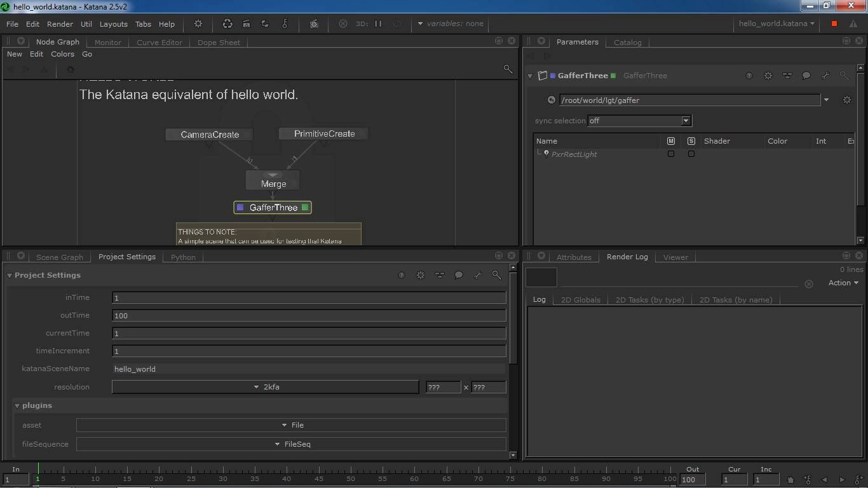868x488 pixels.
Task: Toggle Solo checkbox for PxrRectLight
Action: pos(691,154)
